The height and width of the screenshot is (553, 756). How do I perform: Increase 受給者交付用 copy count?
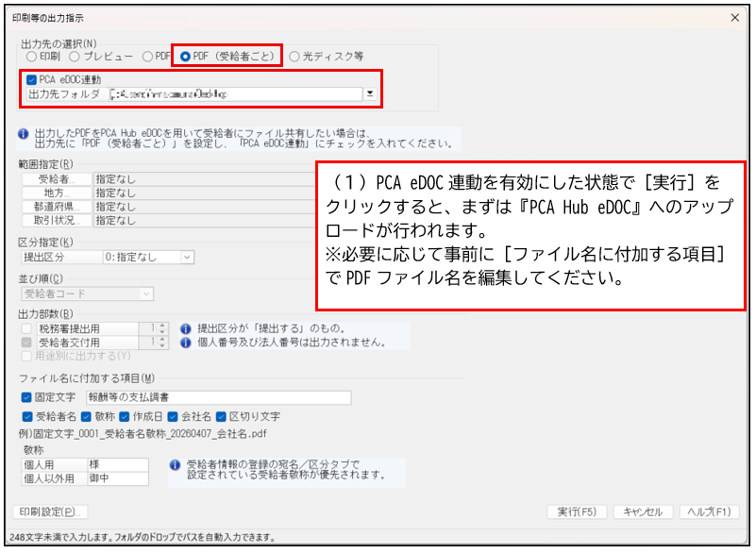(x=162, y=340)
